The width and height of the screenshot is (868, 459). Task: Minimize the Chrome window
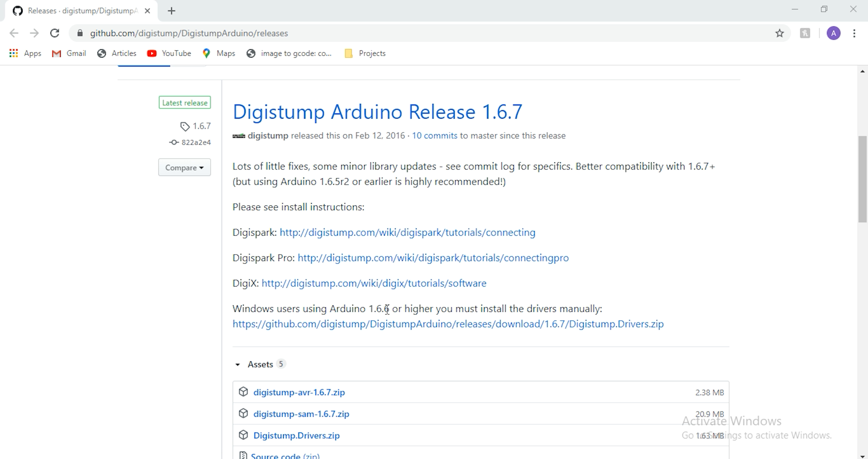[x=795, y=9]
